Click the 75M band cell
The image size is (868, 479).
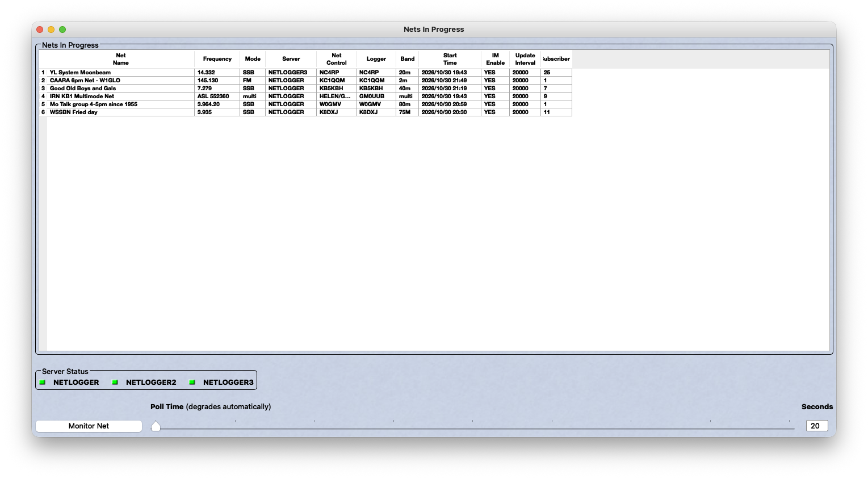pyautogui.click(x=408, y=112)
